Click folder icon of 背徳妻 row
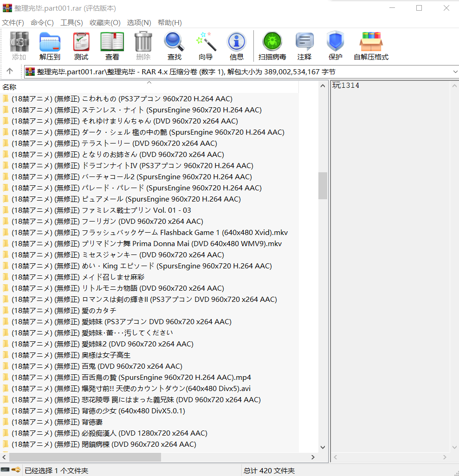 click(6, 422)
